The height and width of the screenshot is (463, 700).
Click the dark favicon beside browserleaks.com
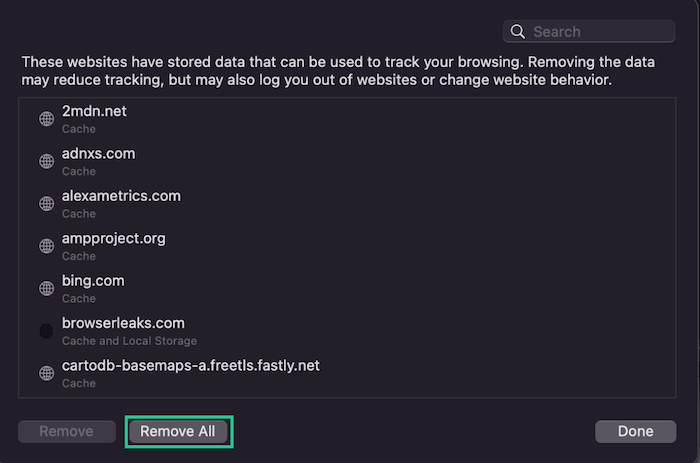[x=46, y=331]
